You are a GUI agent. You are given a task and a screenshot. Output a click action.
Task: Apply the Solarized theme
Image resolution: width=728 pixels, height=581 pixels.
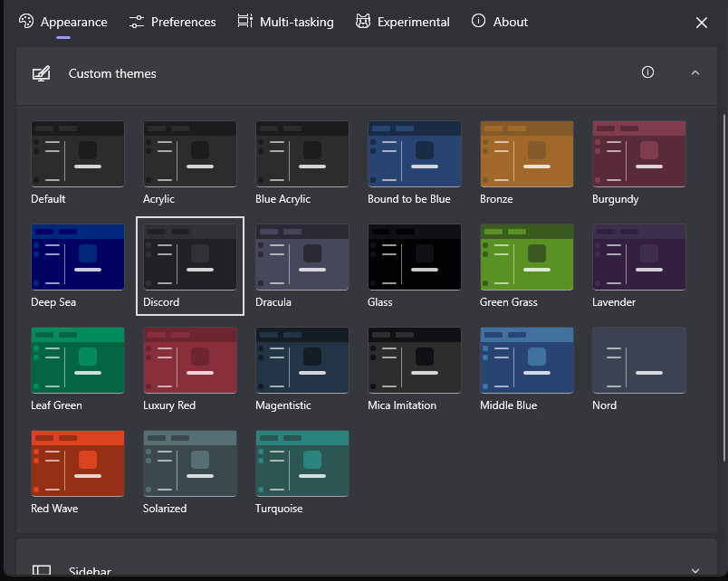(x=190, y=463)
